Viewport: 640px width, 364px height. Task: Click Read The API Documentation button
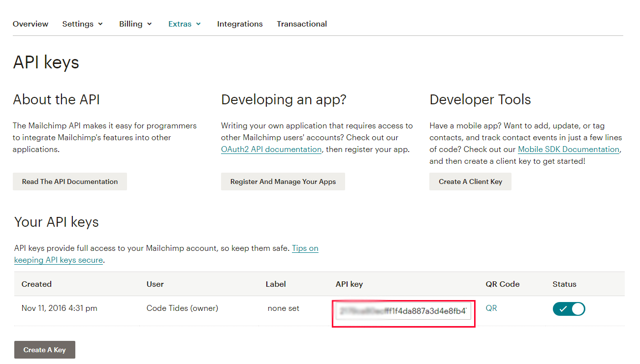[70, 182]
